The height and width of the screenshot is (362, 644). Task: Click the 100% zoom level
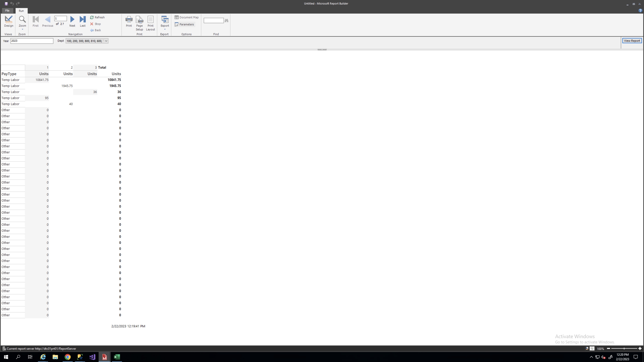tap(600, 349)
